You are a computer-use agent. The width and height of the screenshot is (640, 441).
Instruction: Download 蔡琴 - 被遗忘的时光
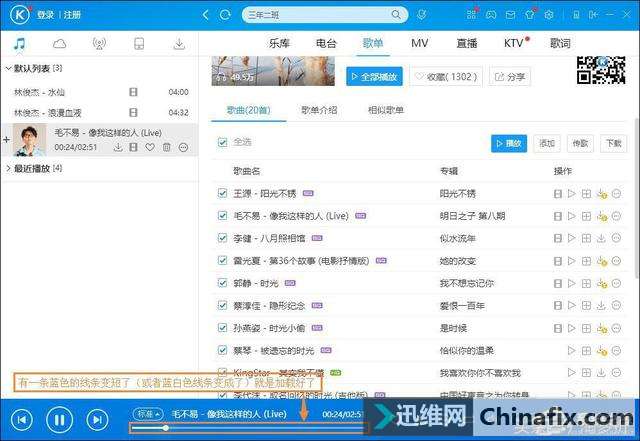(x=602, y=350)
